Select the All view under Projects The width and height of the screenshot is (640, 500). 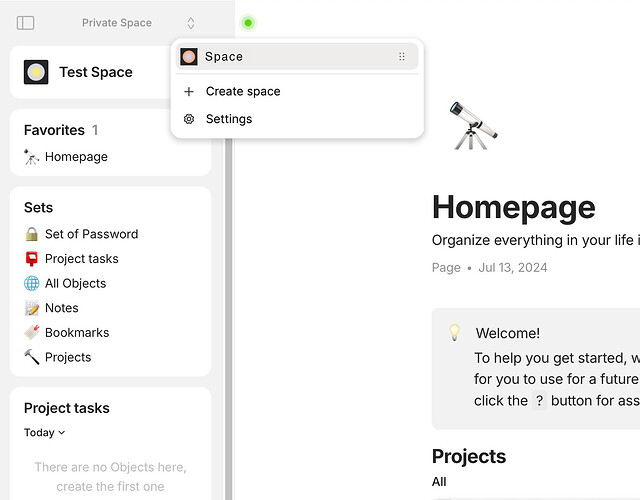click(x=439, y=482)
